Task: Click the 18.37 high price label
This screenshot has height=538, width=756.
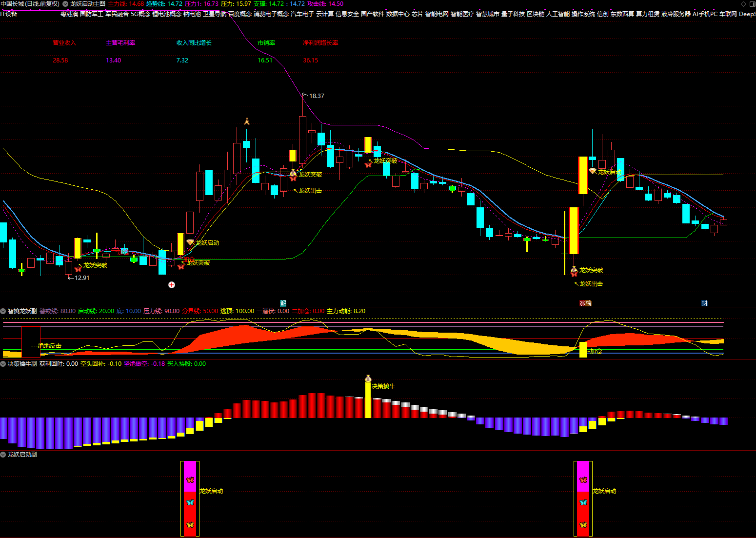Action: click(x=317, y=96)
